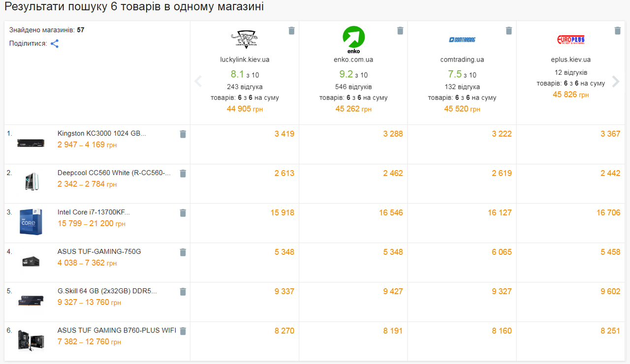Click the luckylink store logo
Viewport: 630px width, 364px height.
pos(245,39)
